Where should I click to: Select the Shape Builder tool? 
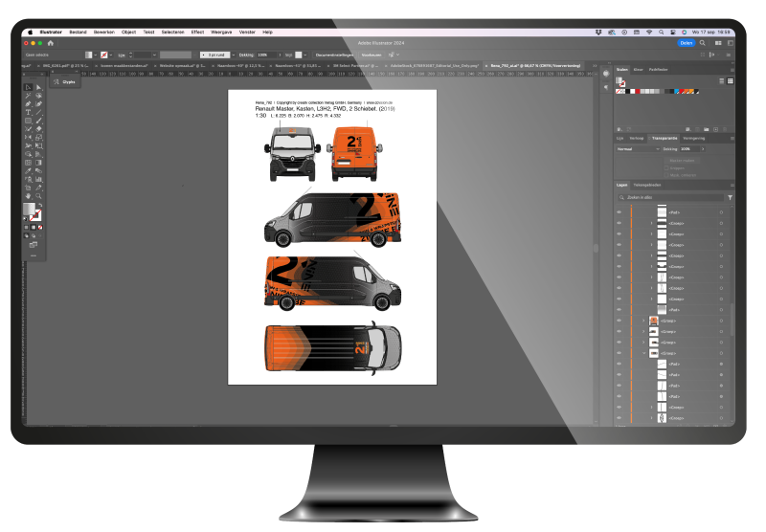pyautogui.click(x=28, y=154)
